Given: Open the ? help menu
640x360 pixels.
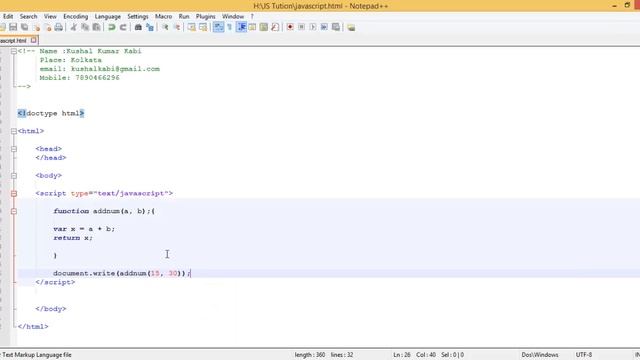Looking at the screenshot, I should 252,16.
